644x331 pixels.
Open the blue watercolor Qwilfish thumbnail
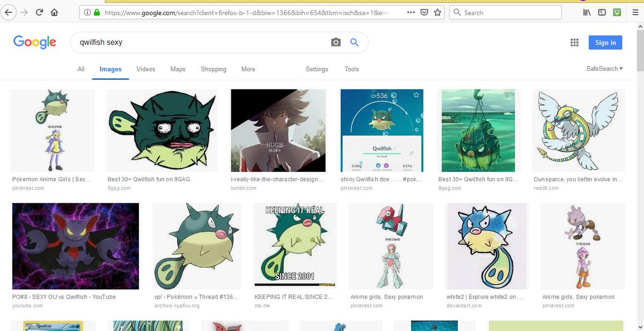(x=487, y=246)
